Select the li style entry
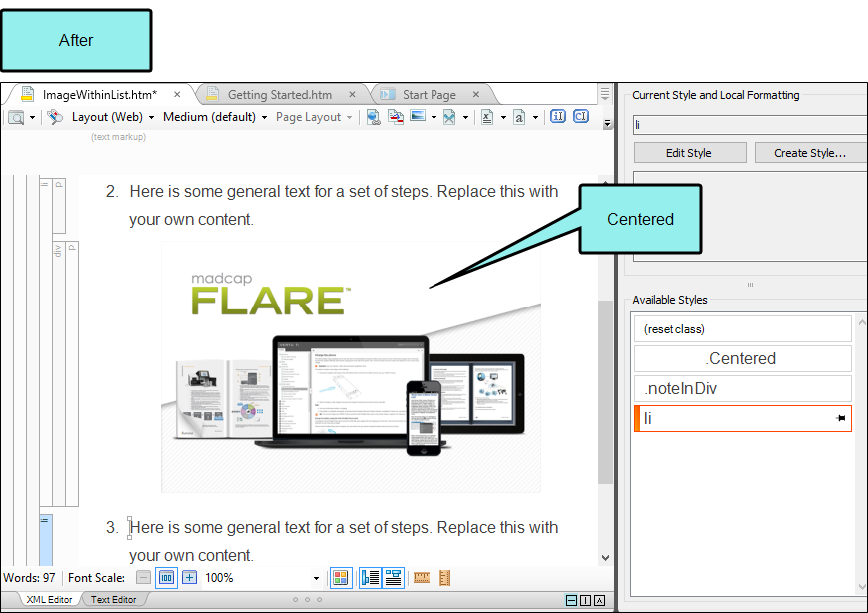Image resolution: width=868 pixels, height=613 pixels. pyautogui.click(x=742, y=418)
